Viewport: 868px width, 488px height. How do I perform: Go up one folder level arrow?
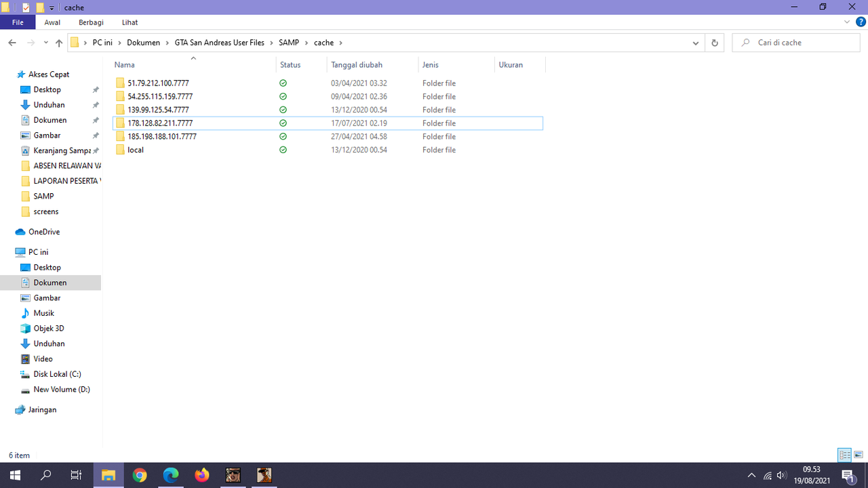click(59, 43)
